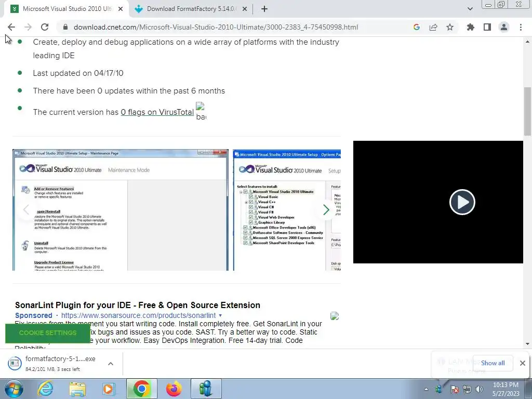Show previous screenshot with left chevron
Screen dimensions: 532x399
point(26,210)
